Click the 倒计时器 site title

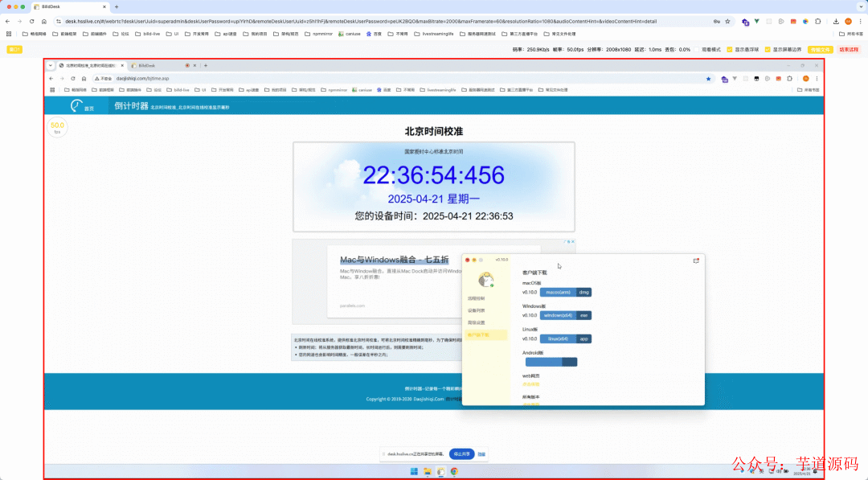[x=131, y=106]
